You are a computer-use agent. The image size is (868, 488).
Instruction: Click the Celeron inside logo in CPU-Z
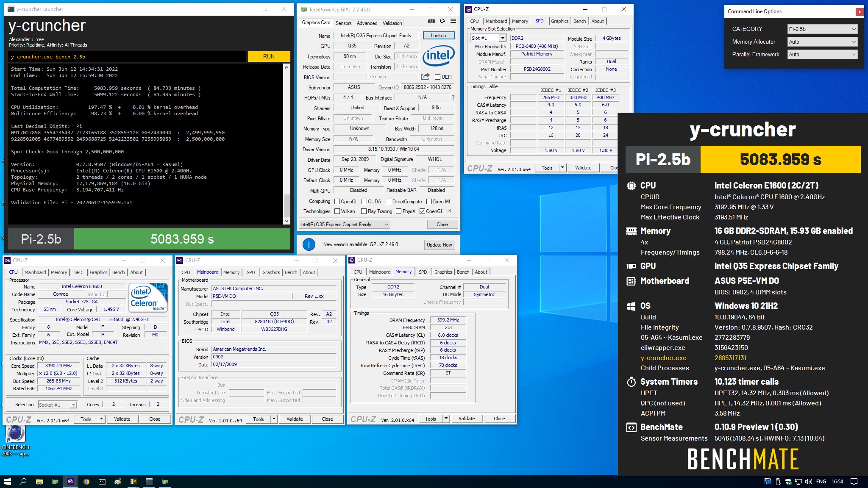147,298
